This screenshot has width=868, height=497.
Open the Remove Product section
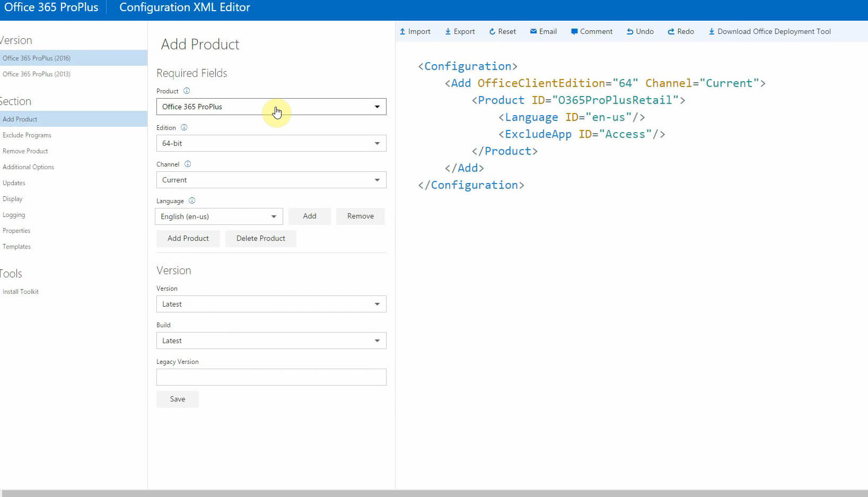click(x=74, y=151)
